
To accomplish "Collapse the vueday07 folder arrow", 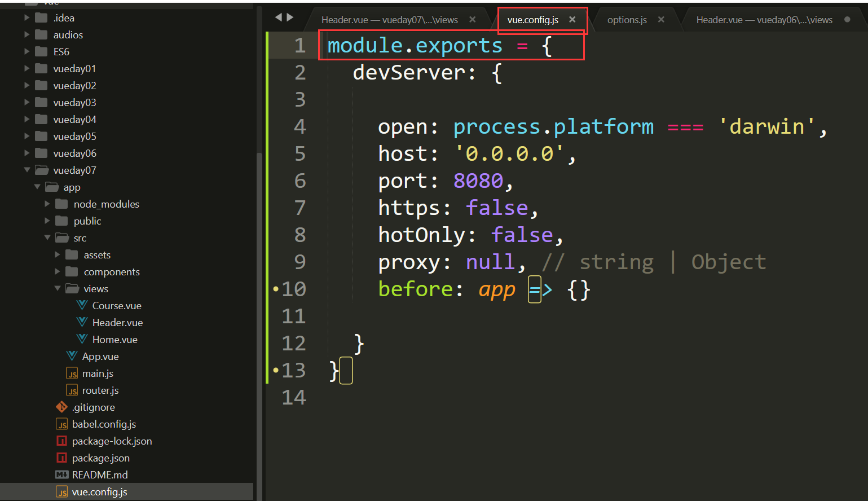I will (27, 170).
